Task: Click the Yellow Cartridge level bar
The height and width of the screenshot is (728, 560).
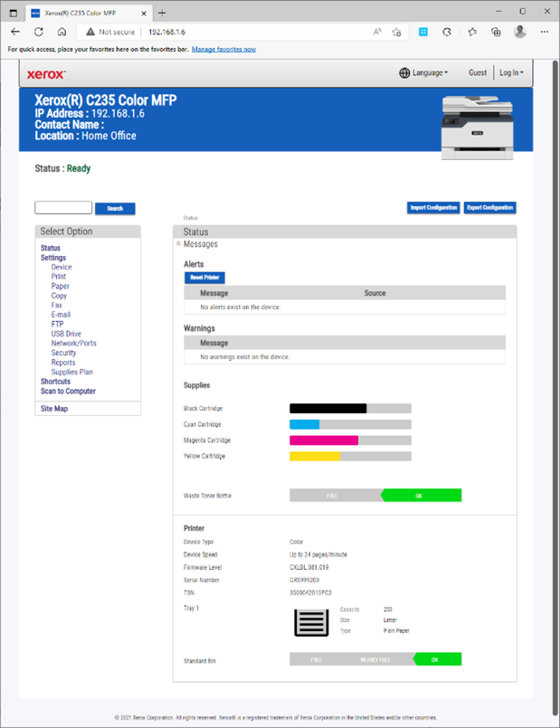Action: (351, 457)
